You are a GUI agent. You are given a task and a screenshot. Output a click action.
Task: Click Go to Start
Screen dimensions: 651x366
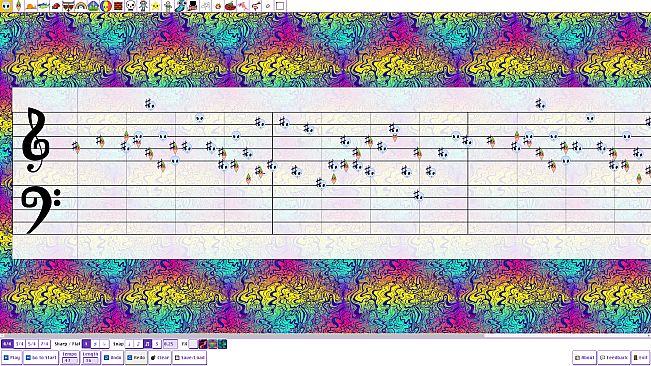[41, 357]
